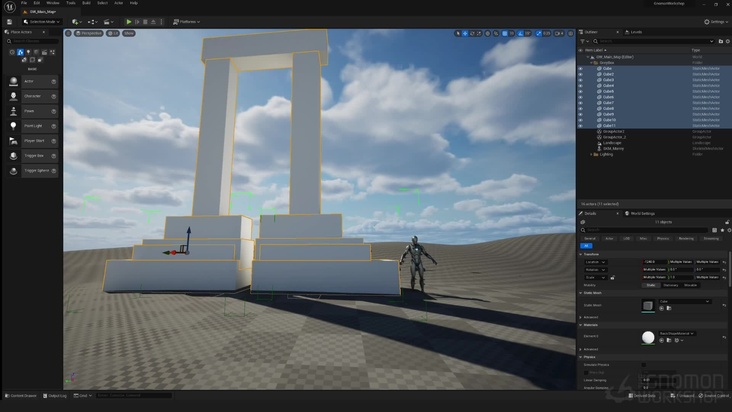
Task: Click the Eject button in the play toolbar
Action: pos(153,21)
